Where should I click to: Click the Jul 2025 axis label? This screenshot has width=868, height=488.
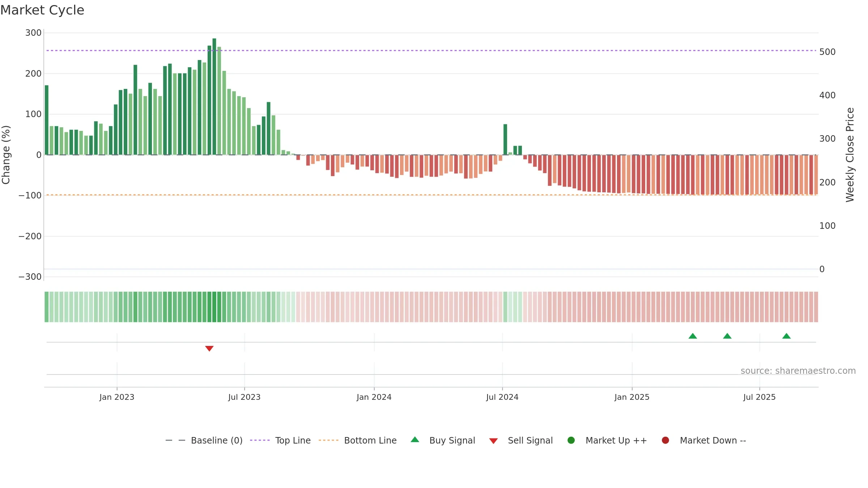pyautogui.click(x=759, y=397)
